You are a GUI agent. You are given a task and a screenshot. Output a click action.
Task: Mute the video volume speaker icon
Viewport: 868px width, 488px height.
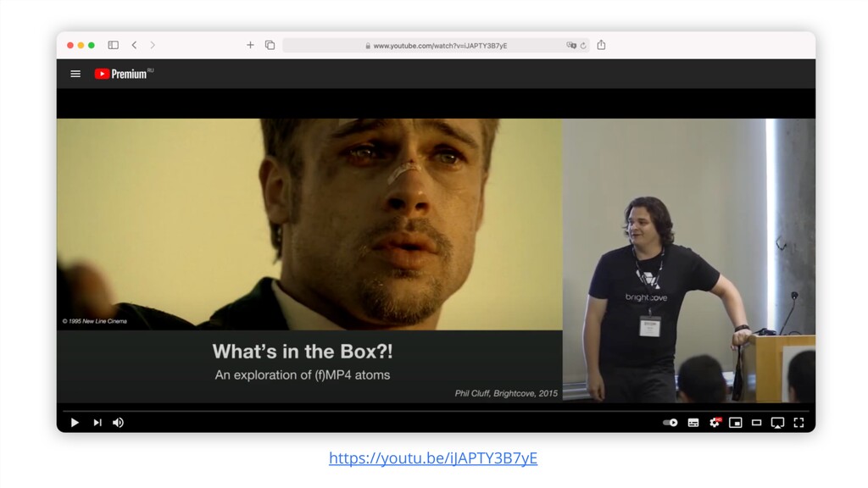pos(119,423)
